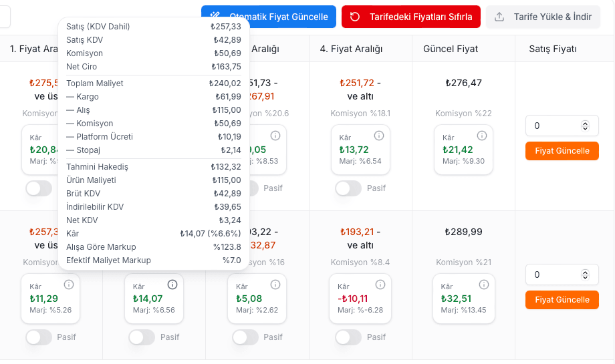
Task: Select the 4. Fiyat Aralığı column header
Action: pyautogui.click(x=351, y=49)
